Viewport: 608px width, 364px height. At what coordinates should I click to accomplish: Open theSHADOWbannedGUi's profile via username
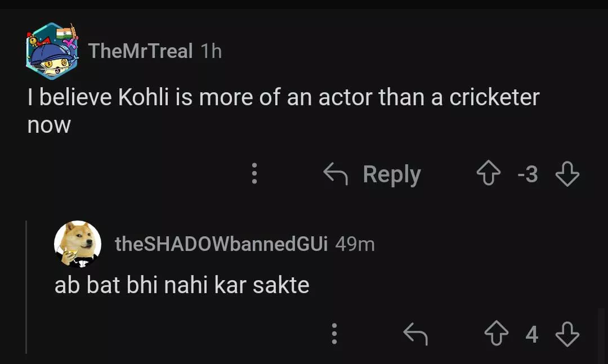point(221,244)
